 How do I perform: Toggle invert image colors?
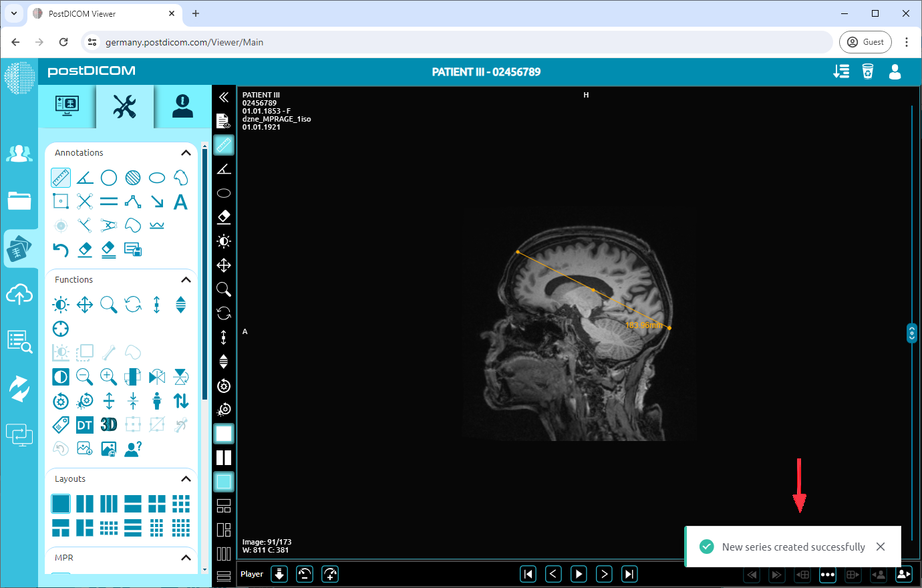(x=61, y=377)
